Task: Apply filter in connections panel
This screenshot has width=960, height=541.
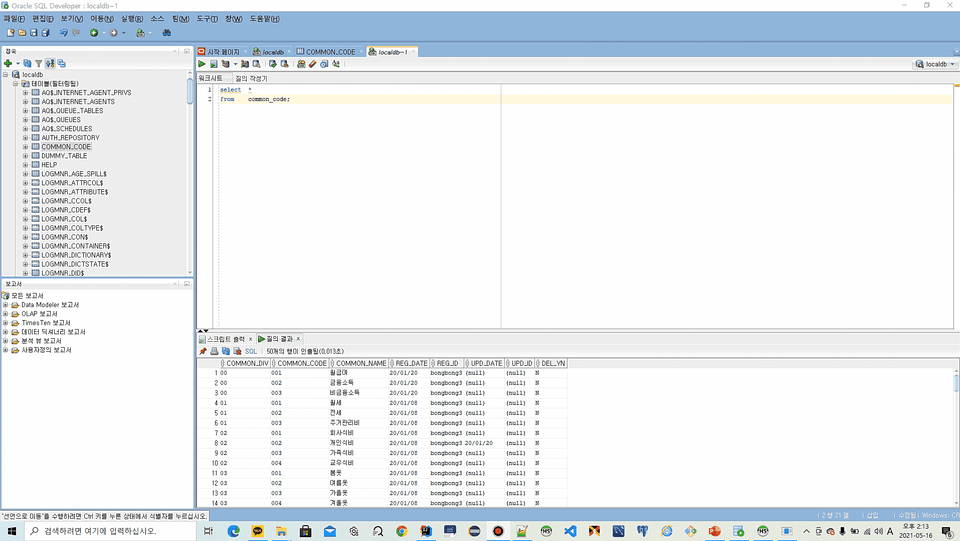Action: tap(39, 63)
